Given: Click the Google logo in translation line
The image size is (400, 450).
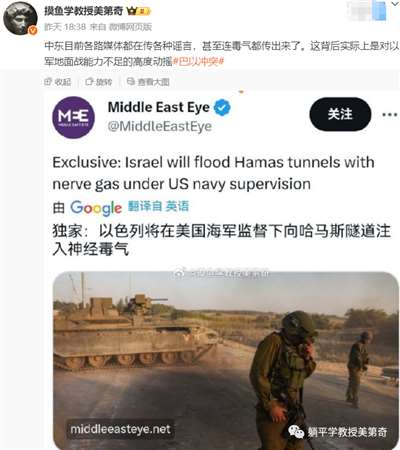Looking at the screenshot, I should tap(96, 208).
